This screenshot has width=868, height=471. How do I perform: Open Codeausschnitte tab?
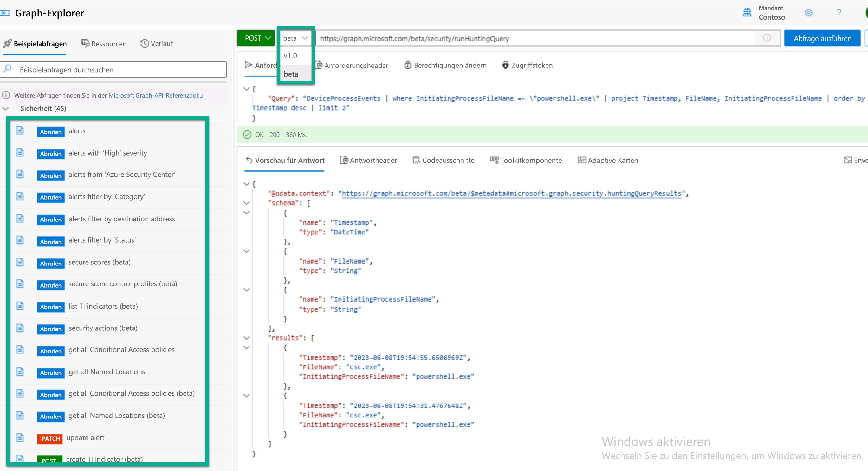pyautogui.click(x=444, y=160)
